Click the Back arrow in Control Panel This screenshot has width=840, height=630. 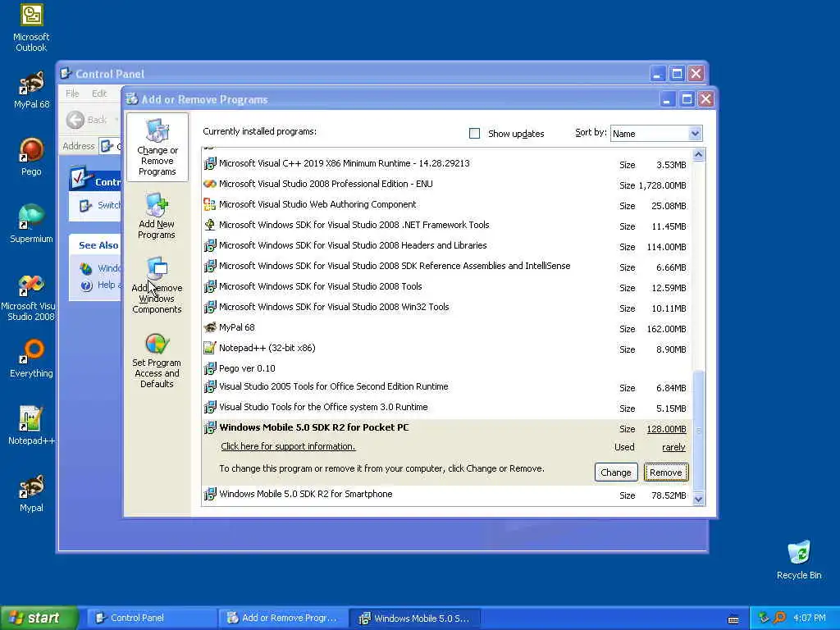click(x=75, y=120)
